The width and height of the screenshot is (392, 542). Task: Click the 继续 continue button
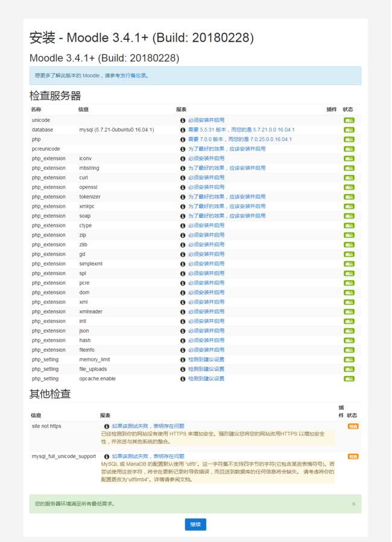coord(195,524)
